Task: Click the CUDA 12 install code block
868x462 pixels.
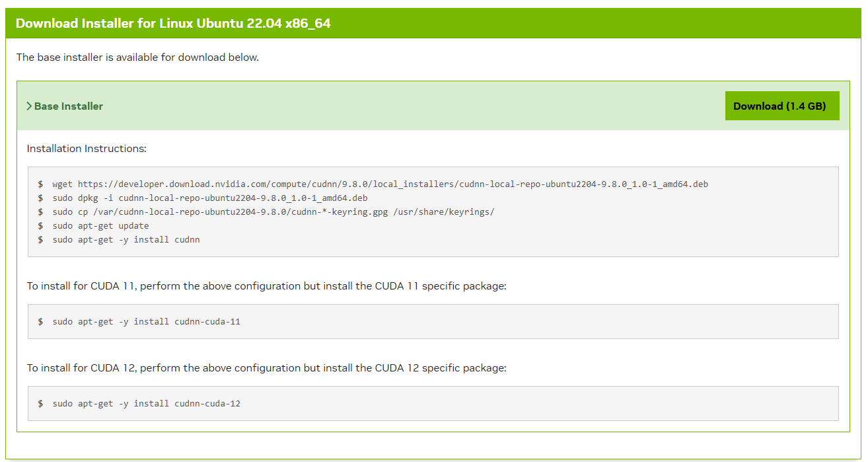Action: click(434, 403)
